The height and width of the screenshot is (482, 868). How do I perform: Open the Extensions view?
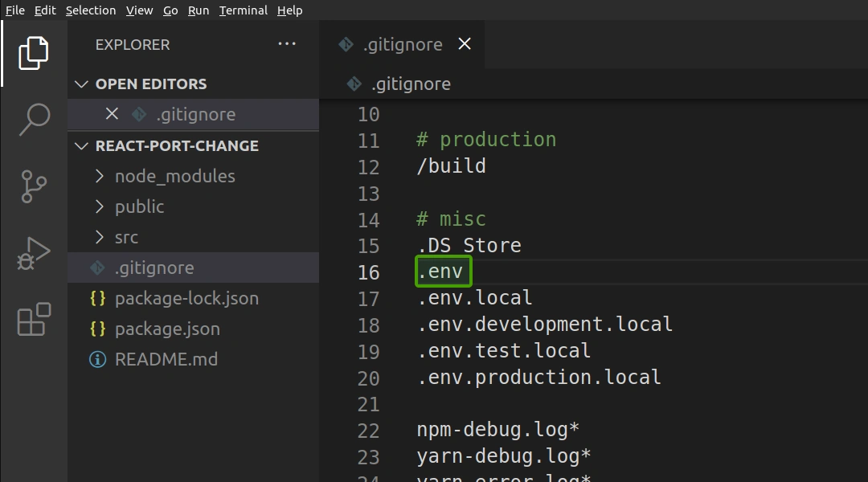(34, 319)
